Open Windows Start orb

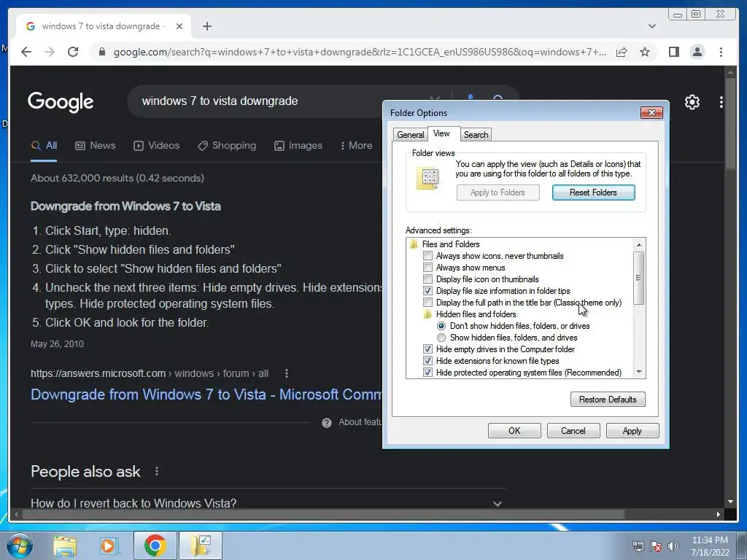[20, 545]
